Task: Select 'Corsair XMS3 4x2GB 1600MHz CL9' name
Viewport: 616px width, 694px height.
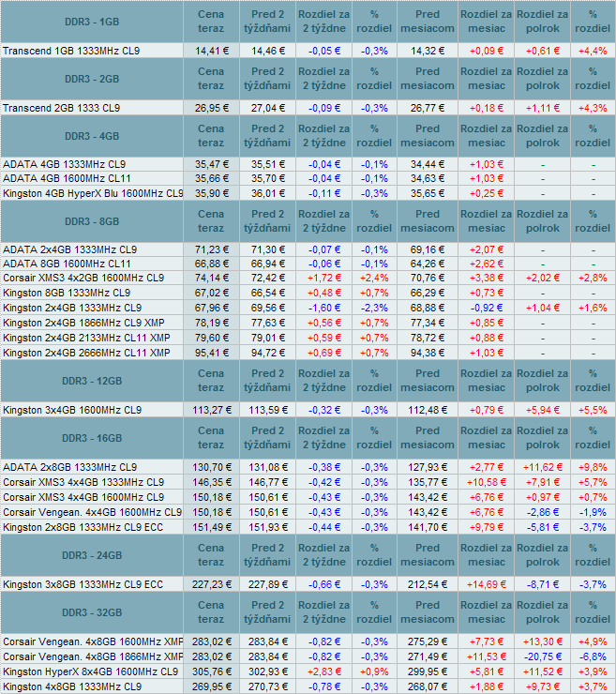Action: pyautogui.click(x=83, y=279)
